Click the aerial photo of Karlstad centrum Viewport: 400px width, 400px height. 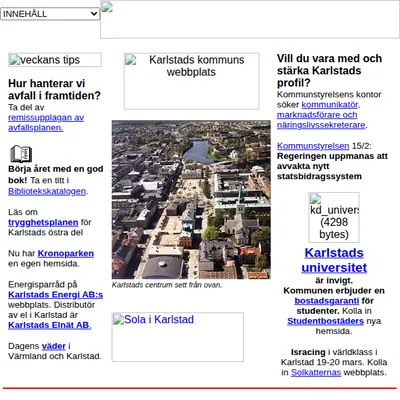(191, 199)
